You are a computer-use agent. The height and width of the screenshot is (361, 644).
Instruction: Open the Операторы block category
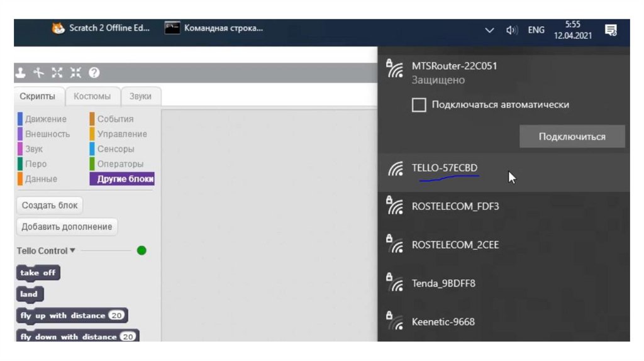(x=116, y=164)
